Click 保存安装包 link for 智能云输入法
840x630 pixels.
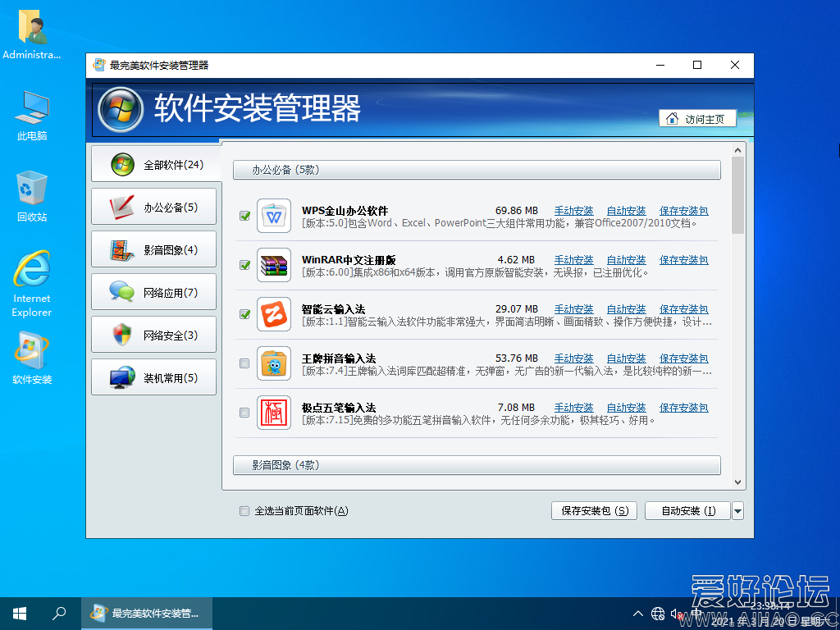coord(683,309)
